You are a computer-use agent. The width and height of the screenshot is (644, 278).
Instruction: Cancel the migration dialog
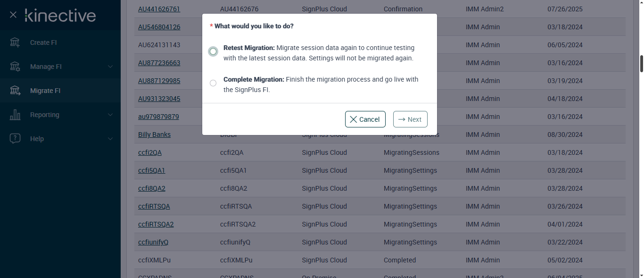click(x=365, y=119)
